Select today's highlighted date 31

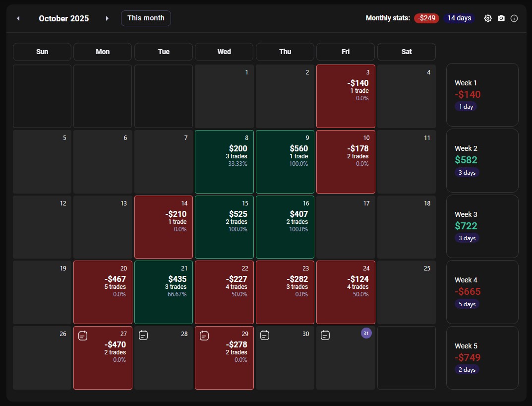coord(366,334)
